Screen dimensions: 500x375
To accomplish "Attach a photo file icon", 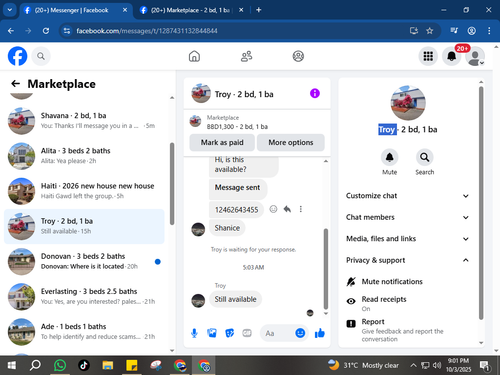I will pos(212,333).
